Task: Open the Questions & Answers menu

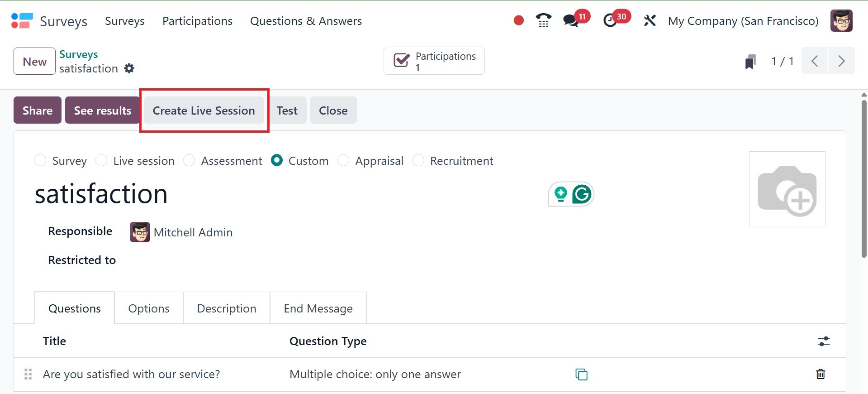Action: click(306, 21)
